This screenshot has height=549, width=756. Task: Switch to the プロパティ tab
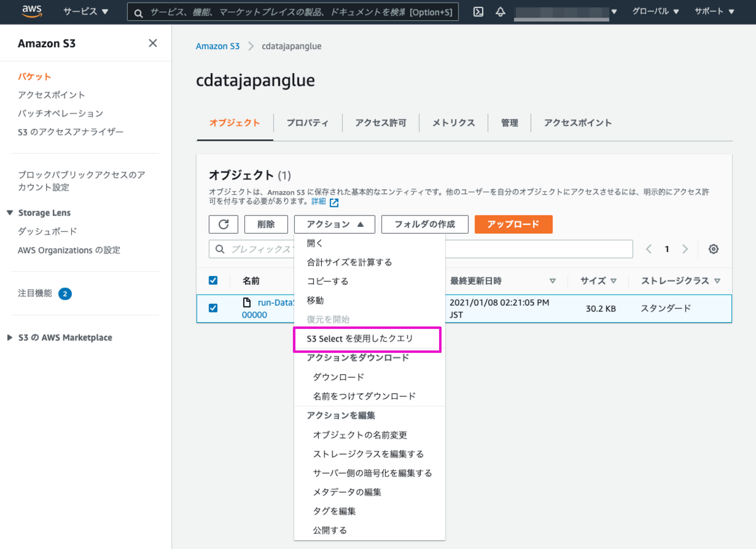[x=307, y=123]
